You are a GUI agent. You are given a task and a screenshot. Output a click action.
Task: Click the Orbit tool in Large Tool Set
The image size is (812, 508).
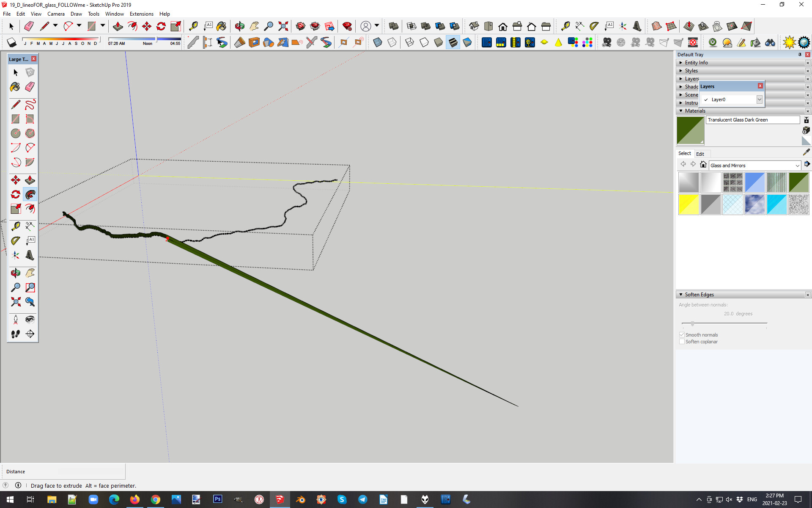point(15,273)
